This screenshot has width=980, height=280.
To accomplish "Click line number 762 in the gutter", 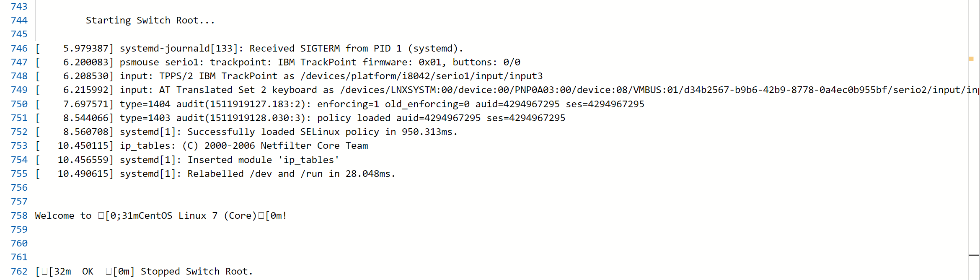I will (19, 271).
